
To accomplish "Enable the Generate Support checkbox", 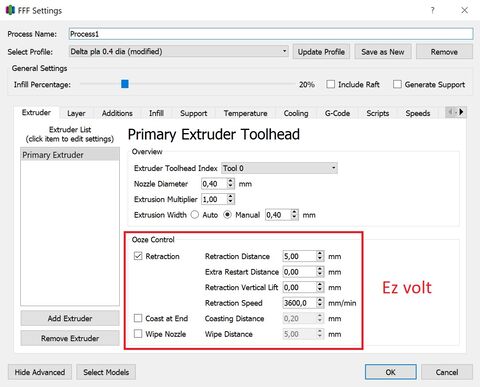I will coord(397,84).
